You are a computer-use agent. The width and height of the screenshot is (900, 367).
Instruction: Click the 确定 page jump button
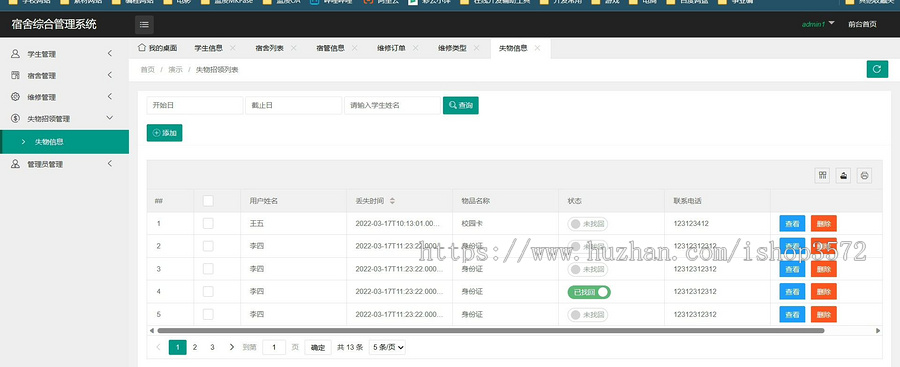coord(318,347)
